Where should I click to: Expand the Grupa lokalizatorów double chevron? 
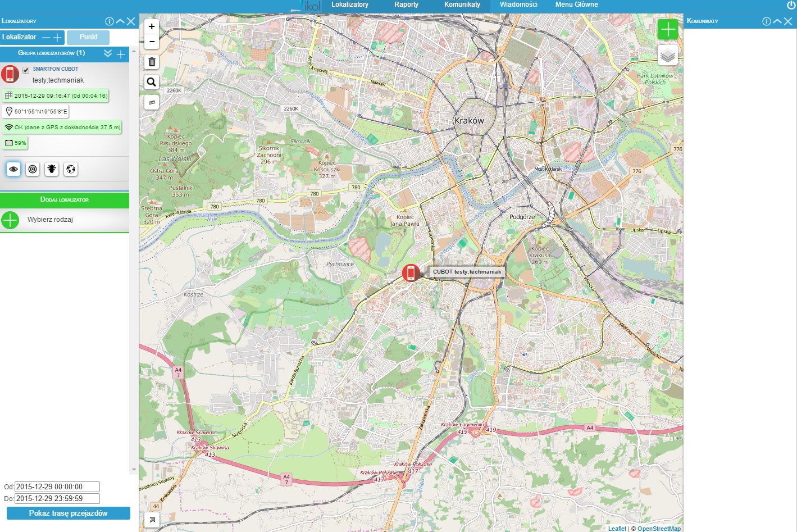(108, 53)
